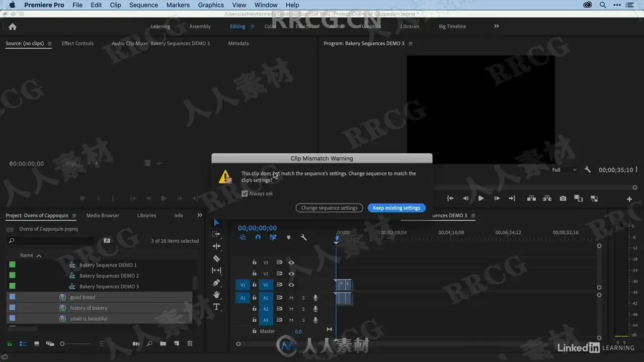Click the Find magnifier in Project panel
Screen dimensions: 644x362
pyautogui.click(x=149, y=344)
